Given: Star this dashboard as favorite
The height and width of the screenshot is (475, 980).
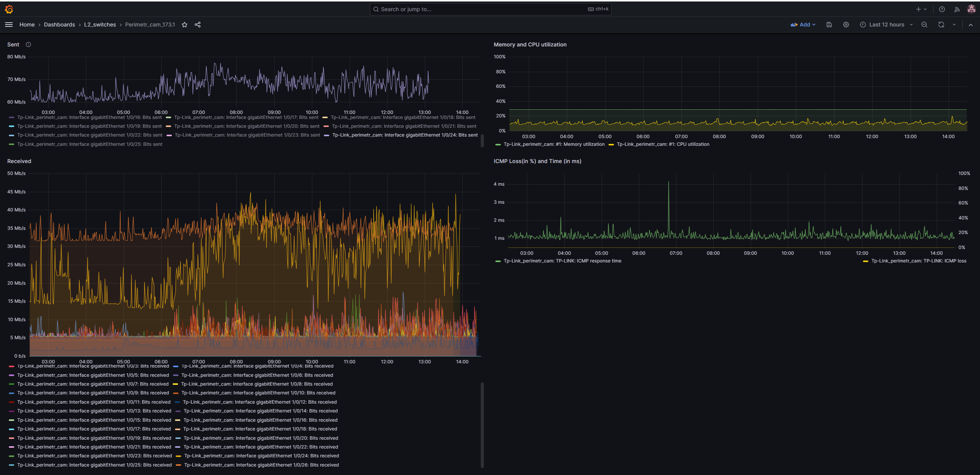Looking at the screenshot, I should [185, 25].
